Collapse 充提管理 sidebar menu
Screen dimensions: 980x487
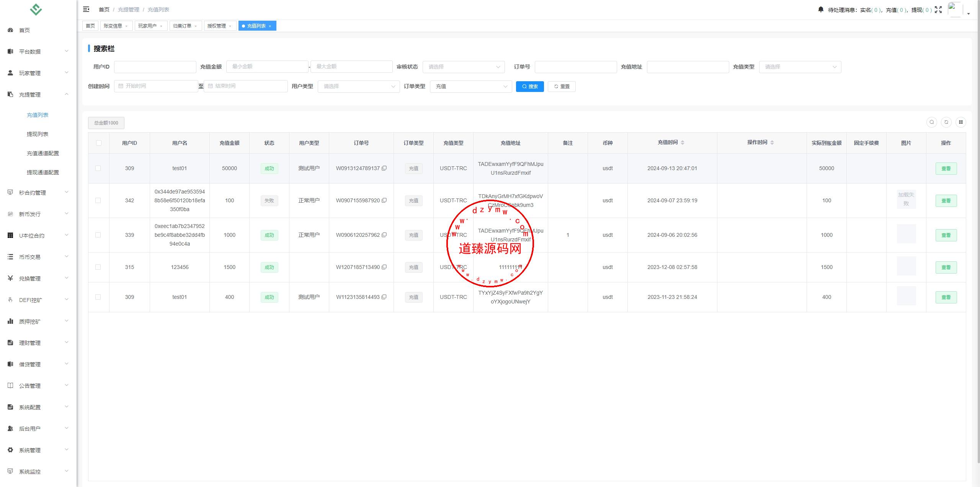coord(38,94)
